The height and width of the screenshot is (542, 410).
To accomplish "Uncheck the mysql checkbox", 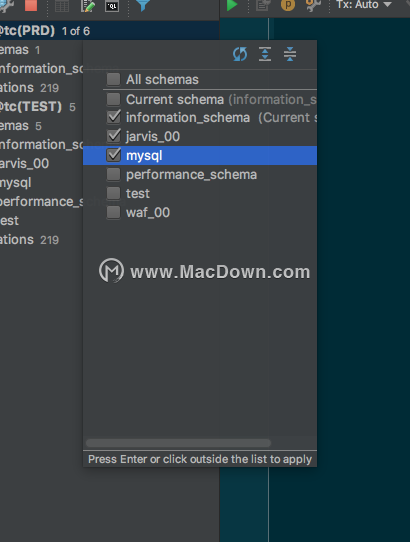I will [x=113, y=155].
